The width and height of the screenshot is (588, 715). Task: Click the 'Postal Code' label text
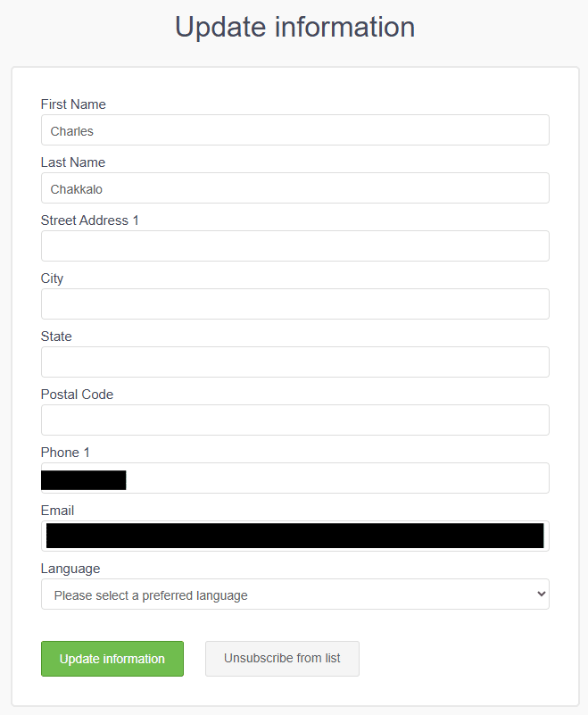click(77, 395)
